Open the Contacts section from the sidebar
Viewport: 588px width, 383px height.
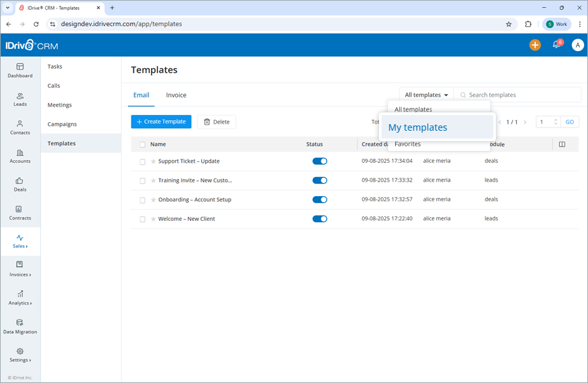(20, 128)
